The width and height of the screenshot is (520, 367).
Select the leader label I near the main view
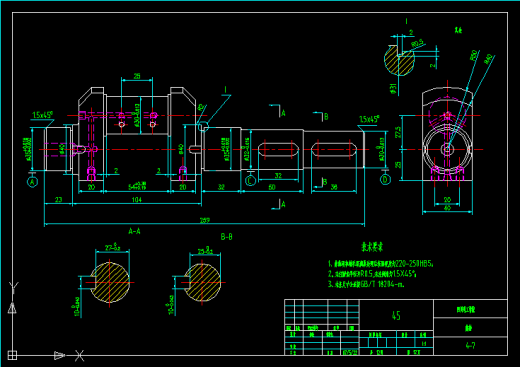tap(226, 90)
